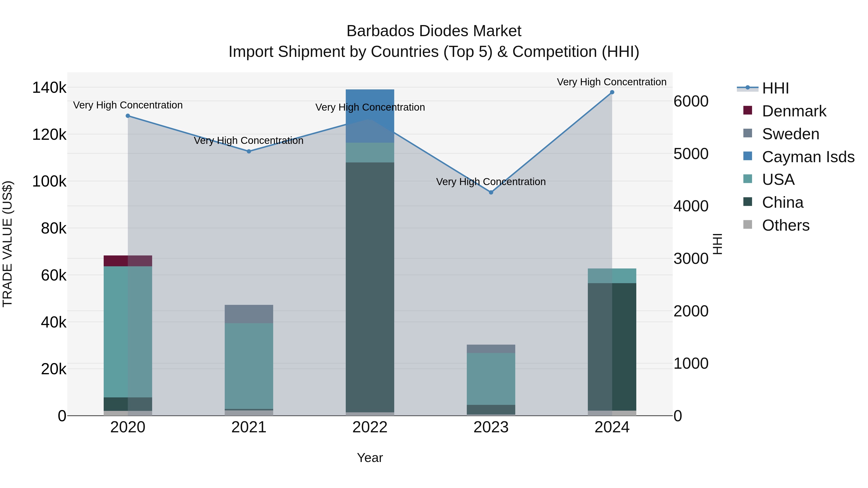Click Others segment of 2021 bar
This screenshot has width=868, height=488.
(249, 413)
